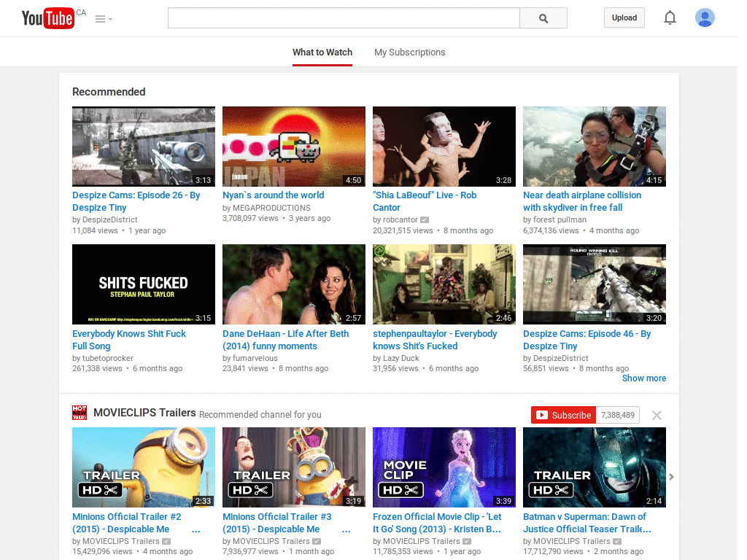Click the verified badge next to robcantor
The image size is (747, 560).
(425, 219)
